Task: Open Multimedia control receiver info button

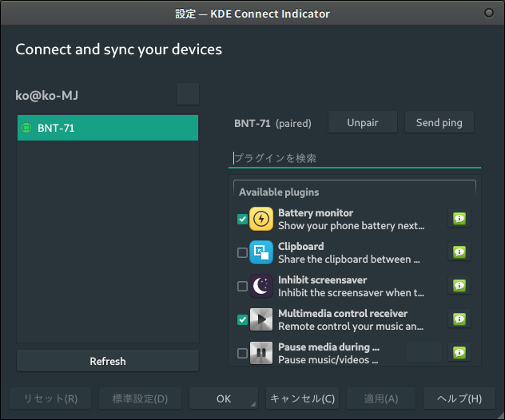Action: coord(459,319)
